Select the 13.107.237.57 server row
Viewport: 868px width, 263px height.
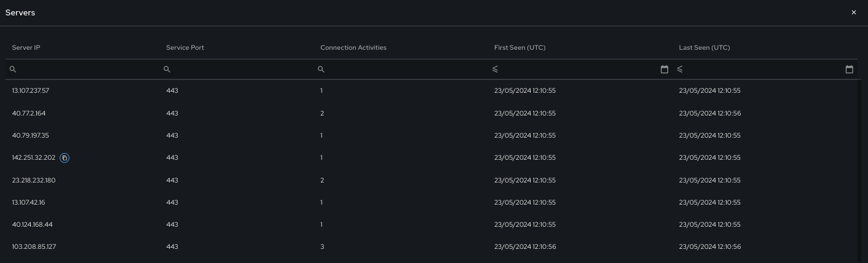click(432, 91)
